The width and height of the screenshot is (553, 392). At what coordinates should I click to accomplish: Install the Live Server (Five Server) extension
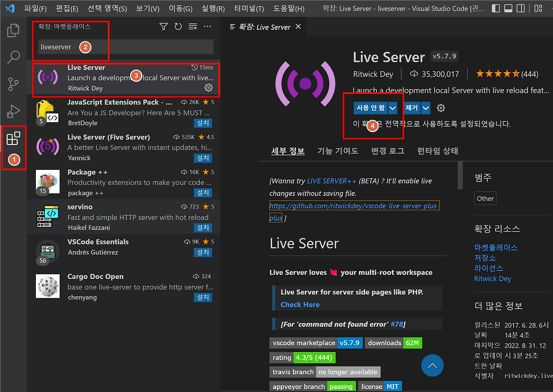203,158
